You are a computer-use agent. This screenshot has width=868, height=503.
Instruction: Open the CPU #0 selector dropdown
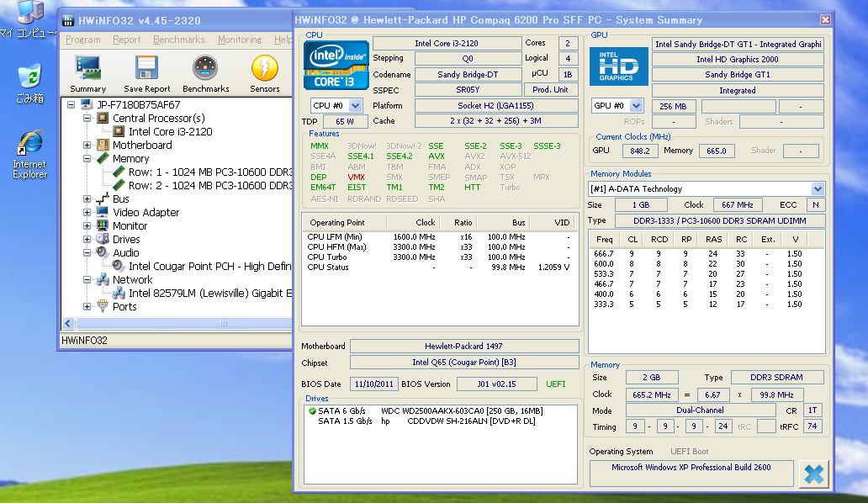point(356,106)
